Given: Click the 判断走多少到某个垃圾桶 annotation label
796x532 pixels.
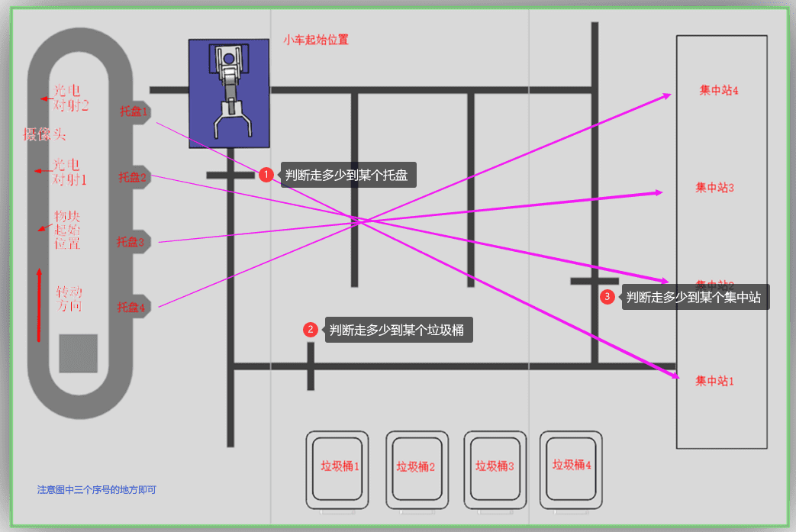Looking at the screenshot, I should (x=398, y=330).
